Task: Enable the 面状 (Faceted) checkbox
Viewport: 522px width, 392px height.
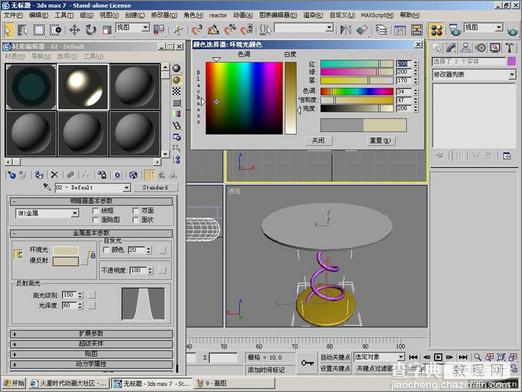Action: click(x=135, y=220)
